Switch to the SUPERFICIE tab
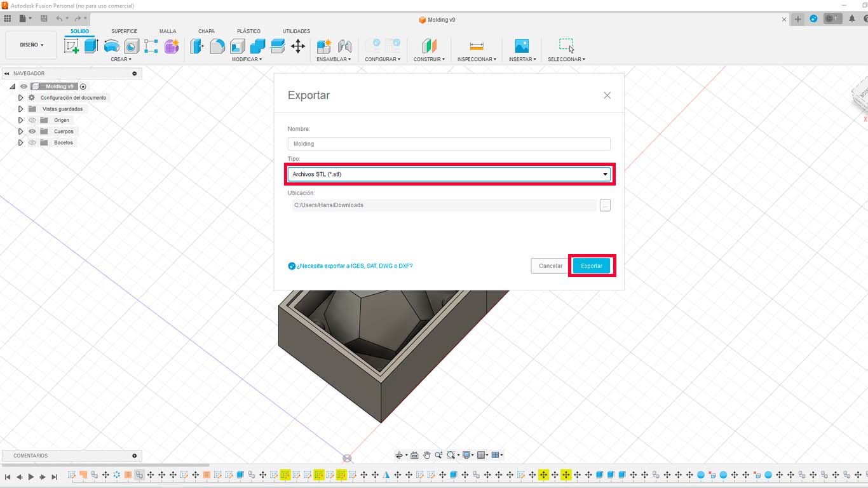The width and height of the screenshot is (868, 488). [124, 31]
